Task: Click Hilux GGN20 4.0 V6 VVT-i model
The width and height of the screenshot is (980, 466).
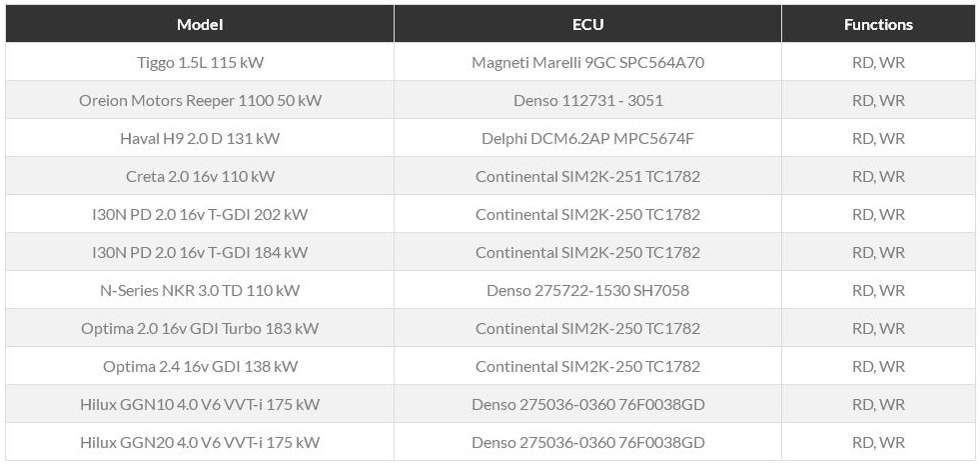Action: click(200, 443)
